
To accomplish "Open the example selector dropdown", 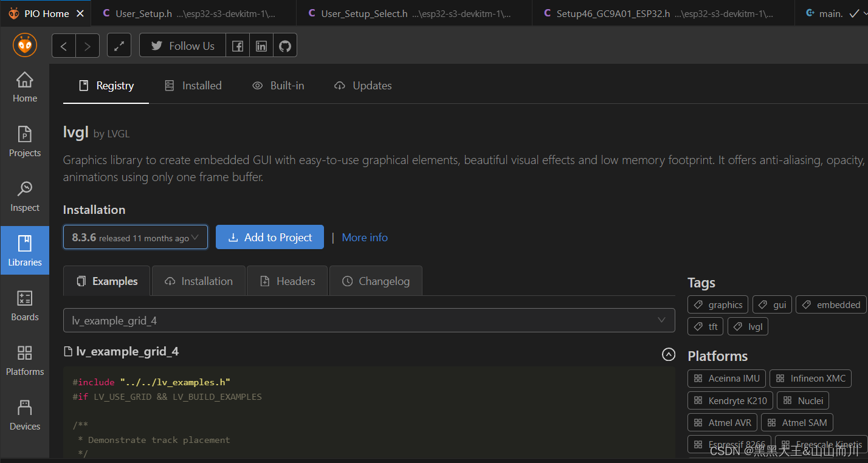I will tap(369, 320).
